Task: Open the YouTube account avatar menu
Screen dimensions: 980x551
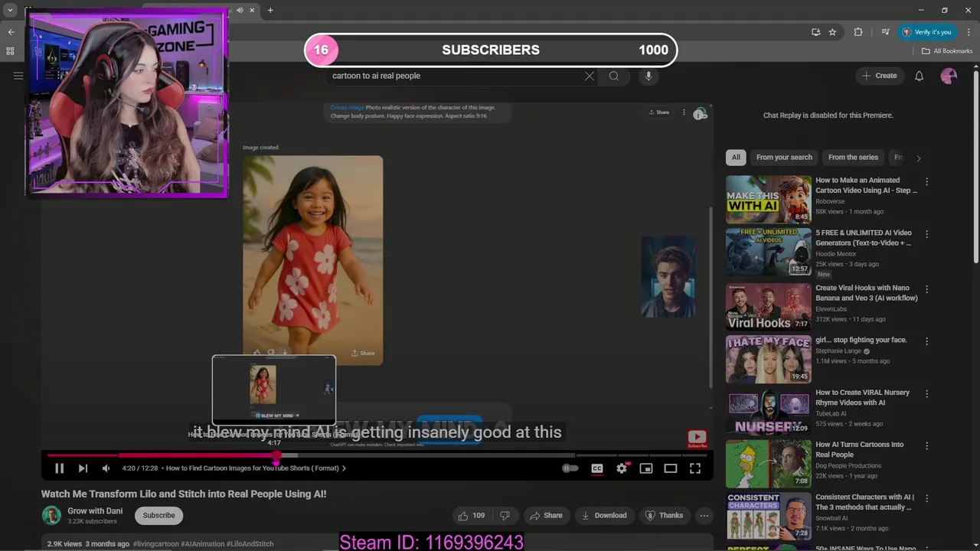Action: [x=949, y=76]
